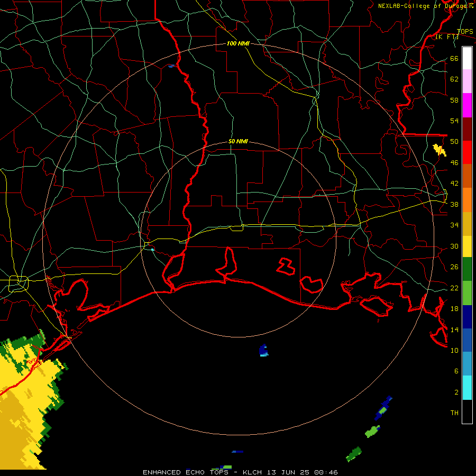Click the "22" legend value
This screenshot has height=476, width=476.
454,288
